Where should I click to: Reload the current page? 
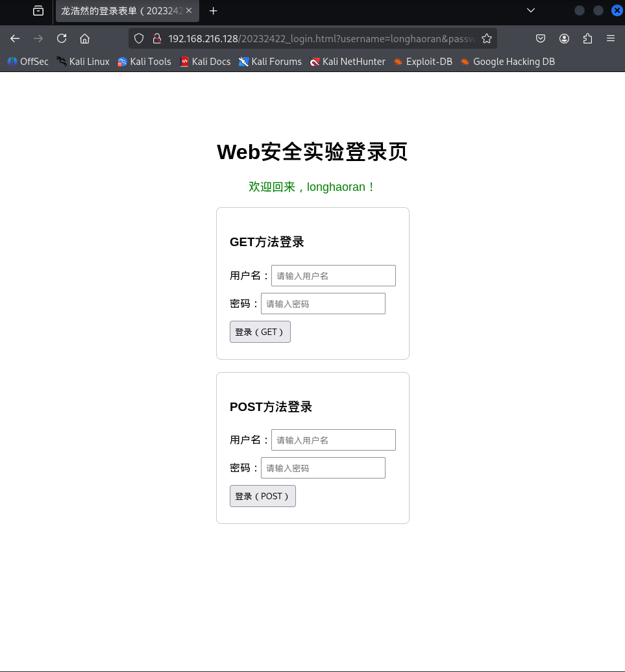(62, 38)
